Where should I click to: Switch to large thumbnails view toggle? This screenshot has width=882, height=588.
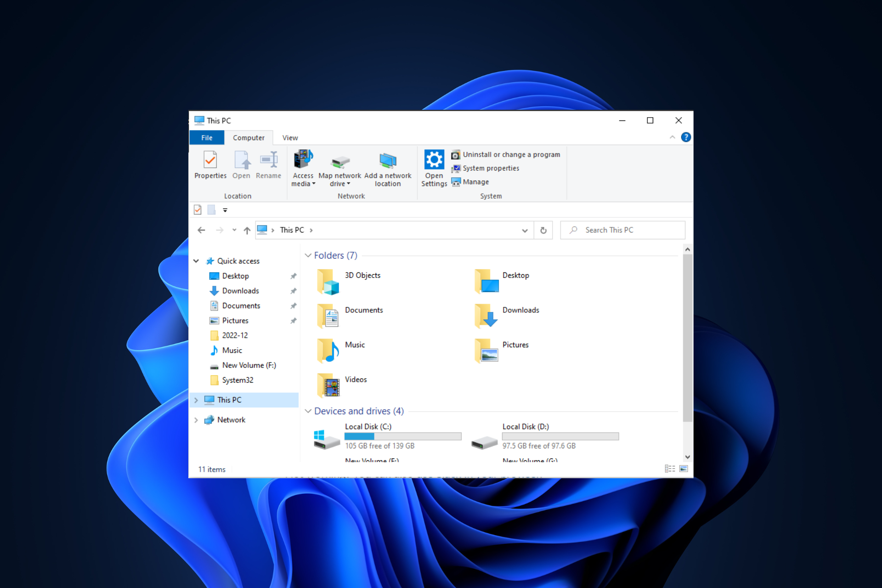click(684, 469)
